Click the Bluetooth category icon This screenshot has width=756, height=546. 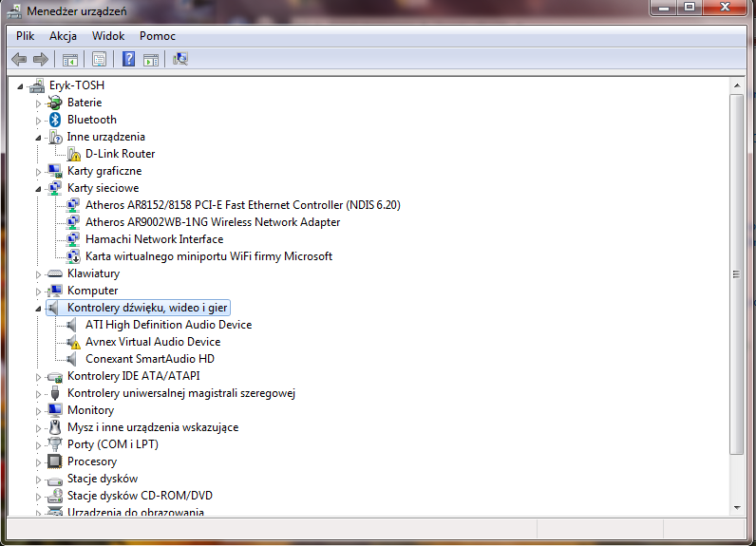coord(55,120)
